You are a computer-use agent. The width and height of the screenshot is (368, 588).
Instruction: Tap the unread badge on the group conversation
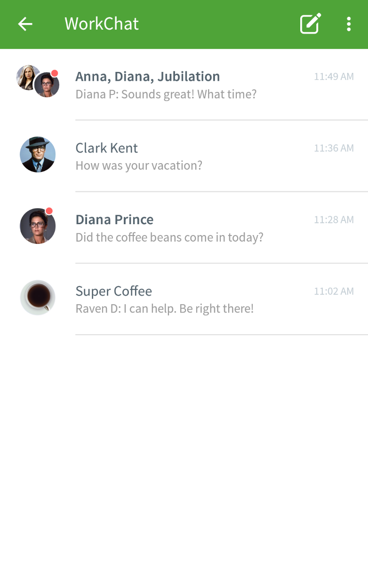coord(56,73)
